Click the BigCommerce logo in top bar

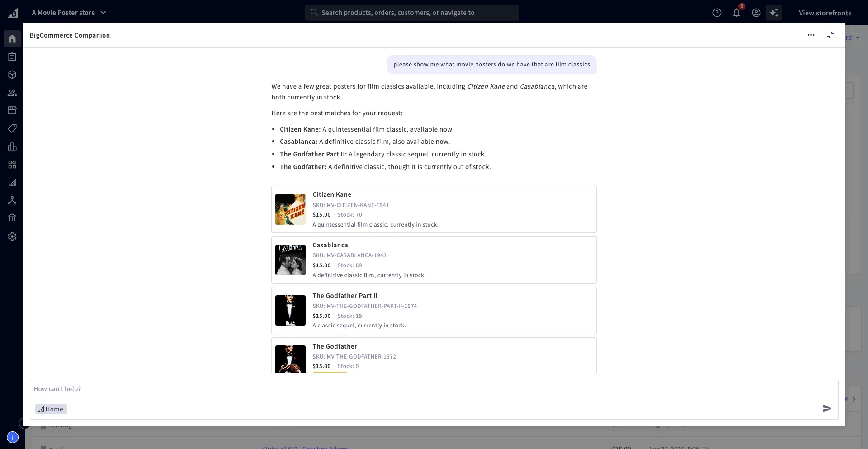point(13,13)
